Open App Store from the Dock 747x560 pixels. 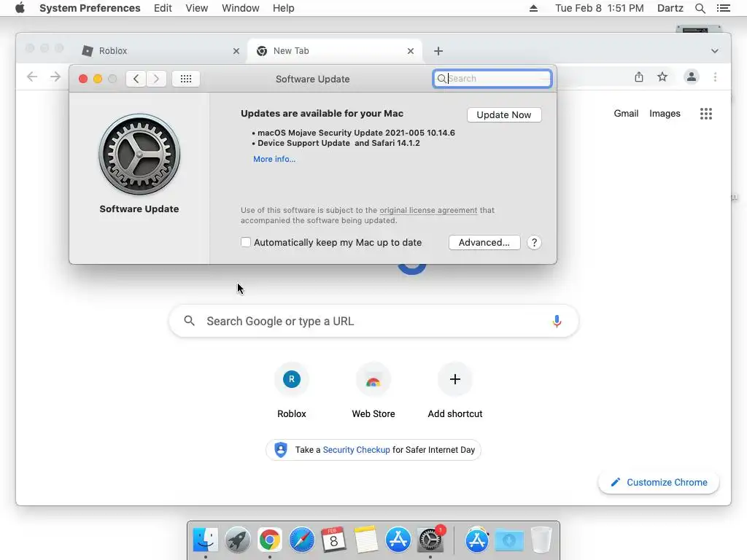398,540
